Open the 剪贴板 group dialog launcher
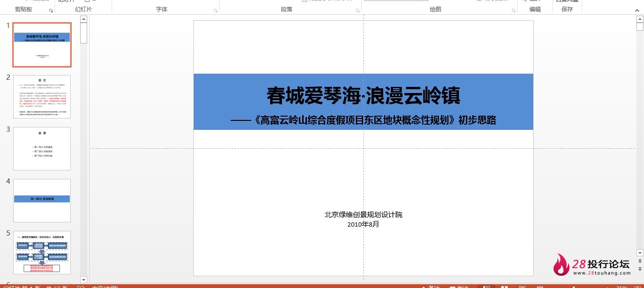 (x=51, y=10)
